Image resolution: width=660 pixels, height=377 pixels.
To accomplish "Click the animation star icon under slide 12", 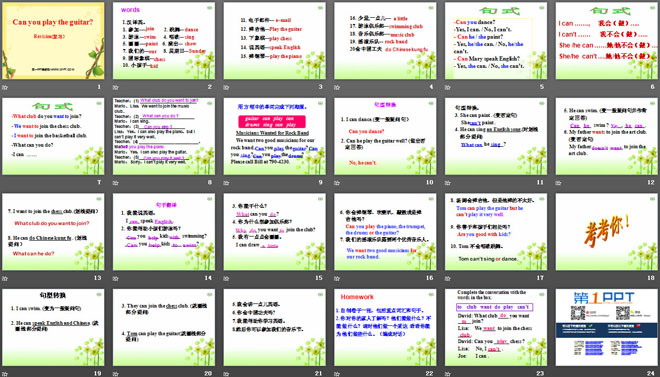I will (558, 183).
